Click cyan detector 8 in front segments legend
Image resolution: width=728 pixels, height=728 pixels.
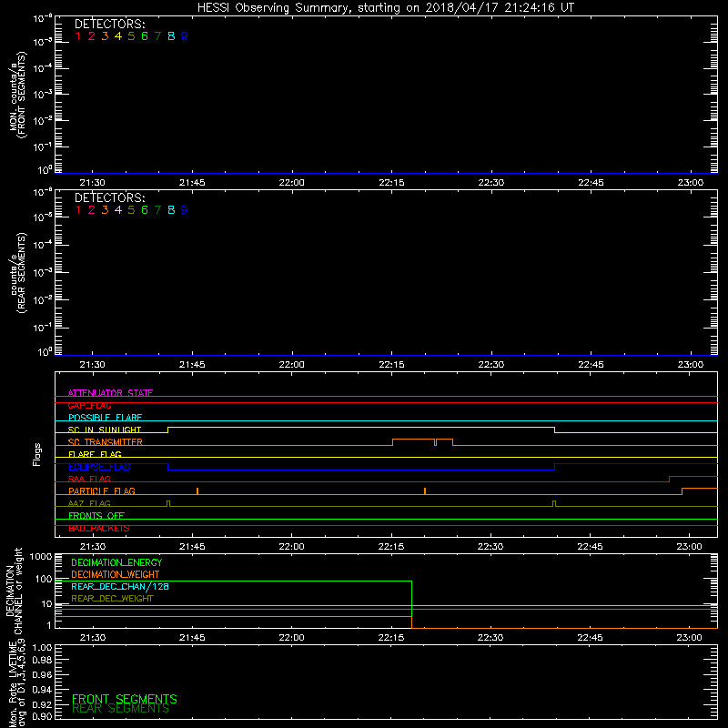(171, 36)
